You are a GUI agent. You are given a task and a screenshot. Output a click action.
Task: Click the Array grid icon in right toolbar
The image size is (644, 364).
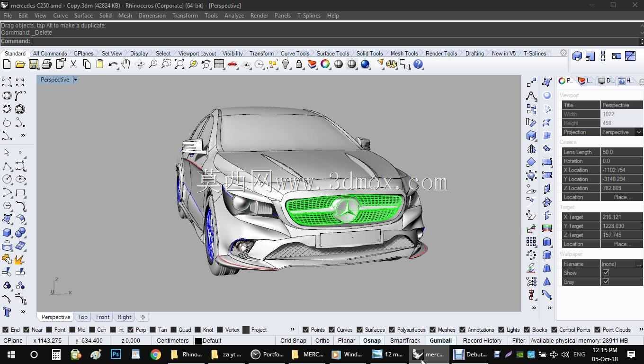tap(531, 242)
